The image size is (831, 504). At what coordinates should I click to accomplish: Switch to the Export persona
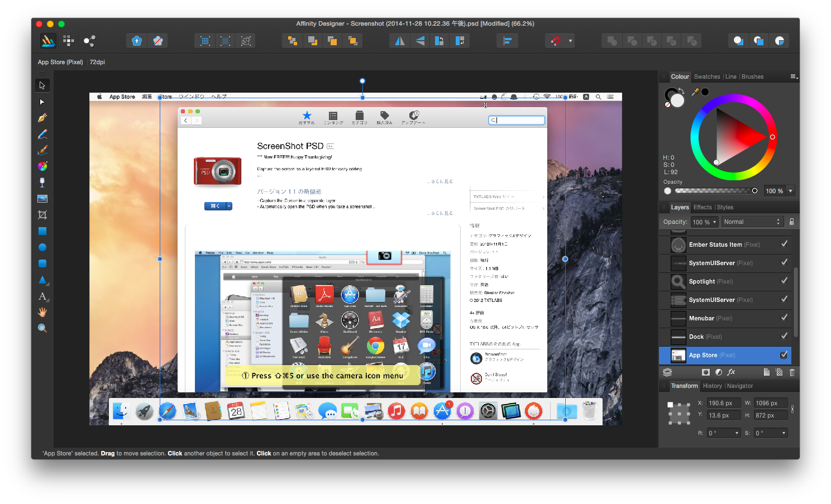[x=89, y=40]
